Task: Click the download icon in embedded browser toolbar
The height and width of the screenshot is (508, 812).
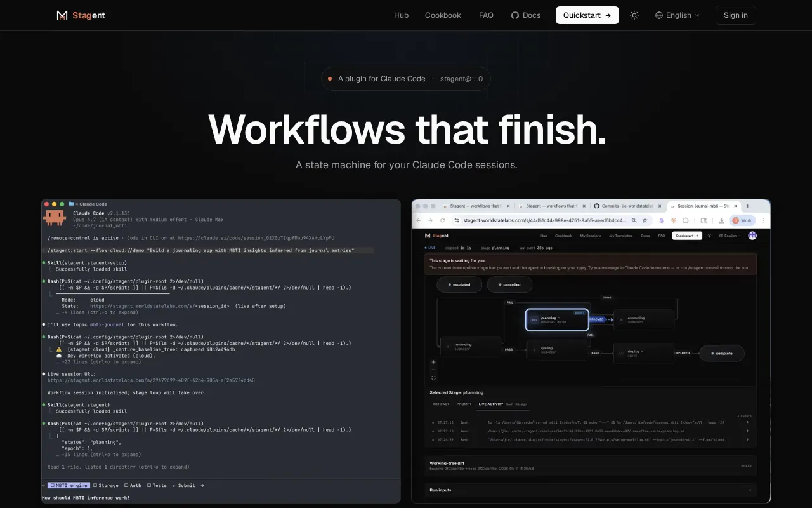Action: pyautogui.click(x=721, y=220)
